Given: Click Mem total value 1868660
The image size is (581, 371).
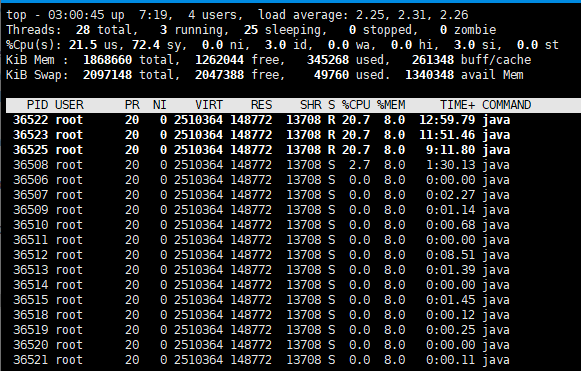Looking at the screenshot, I should (107, 60).
